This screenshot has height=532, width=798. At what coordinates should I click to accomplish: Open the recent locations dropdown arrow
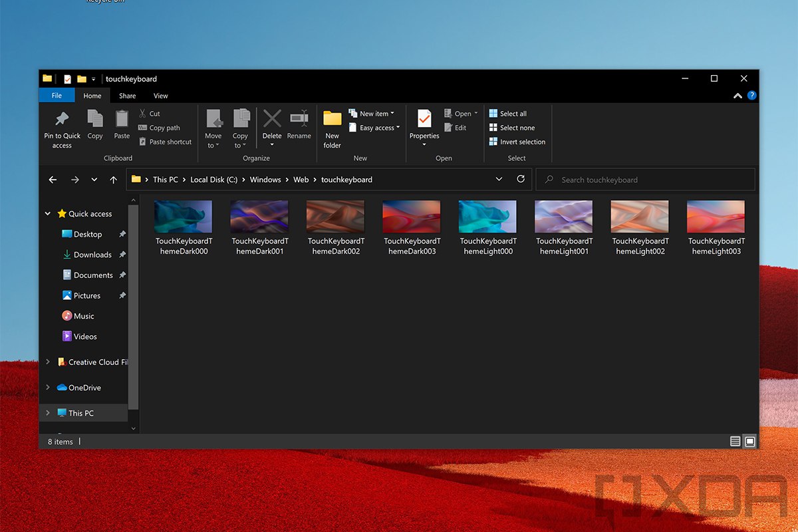[94, 180]
